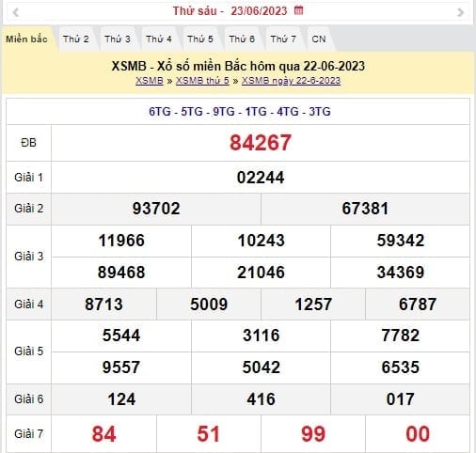The height and width of the screenshot is (453, 476).
Task: Click the number 89468
Action: 121,273
